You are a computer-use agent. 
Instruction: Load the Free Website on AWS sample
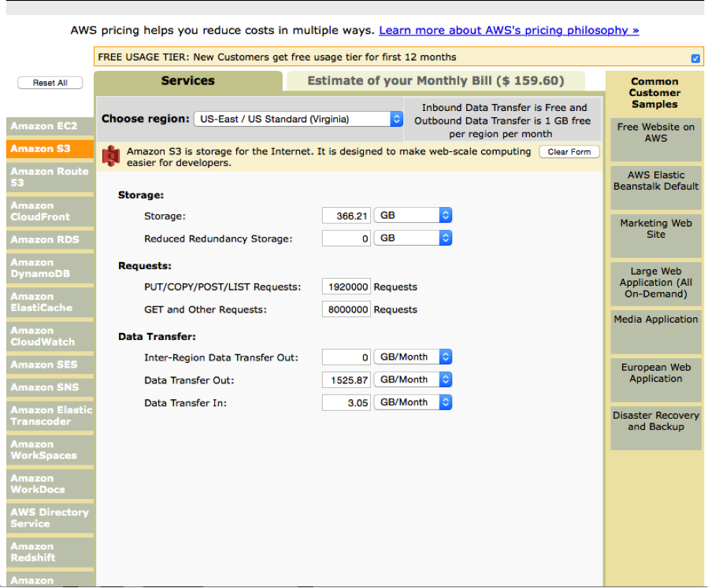pyautogui.click(x=655, y=139)
